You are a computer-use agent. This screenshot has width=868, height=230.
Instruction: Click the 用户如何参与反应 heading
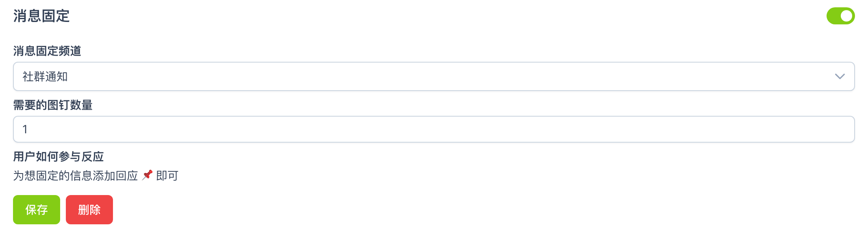(59, 156)
